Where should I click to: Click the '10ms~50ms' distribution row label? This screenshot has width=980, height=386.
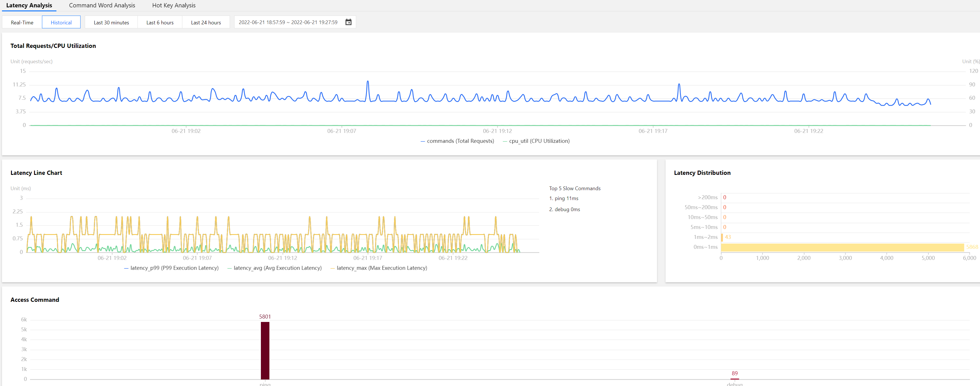pyautogui.click(x=702, y=217)
